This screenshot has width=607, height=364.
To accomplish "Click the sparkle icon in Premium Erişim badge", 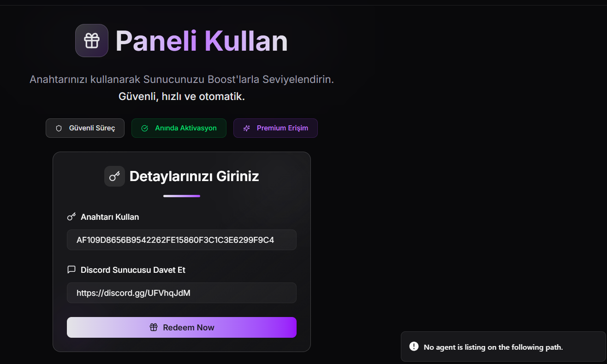I will click(x=246, y=128).
